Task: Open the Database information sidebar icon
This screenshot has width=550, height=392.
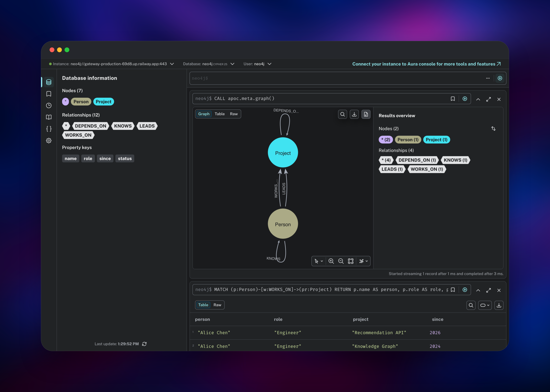Action: tap(49, 82)
